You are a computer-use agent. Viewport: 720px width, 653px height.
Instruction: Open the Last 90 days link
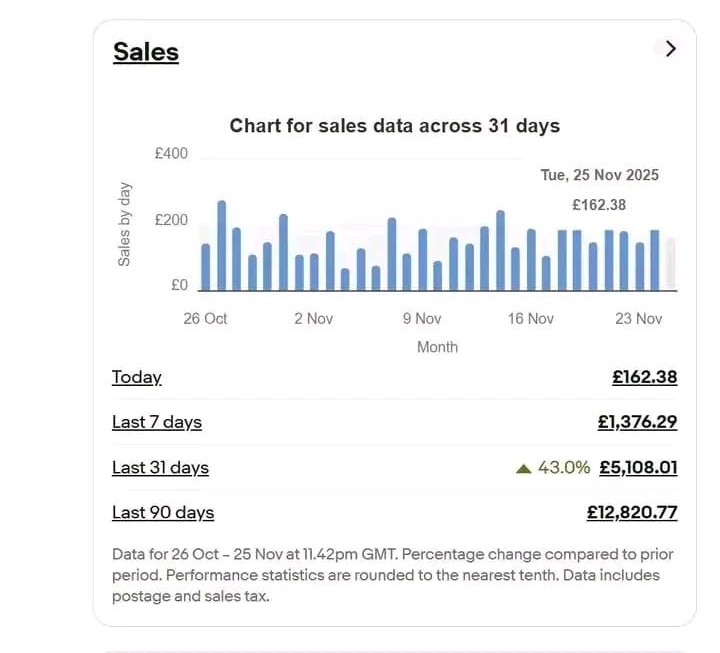pos(163,512)
